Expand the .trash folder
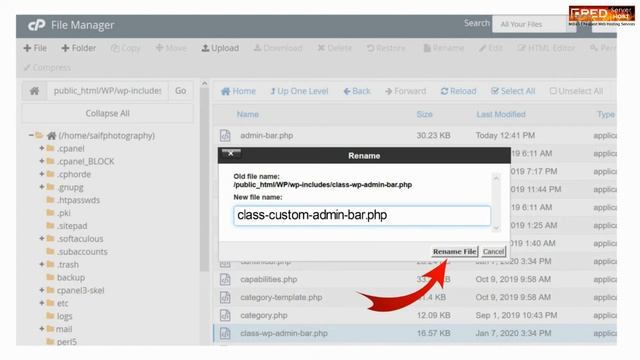 click(42, 264)
